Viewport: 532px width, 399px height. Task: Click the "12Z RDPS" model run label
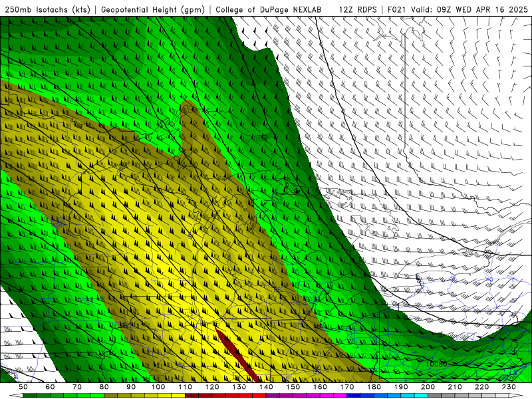(358, 10)
